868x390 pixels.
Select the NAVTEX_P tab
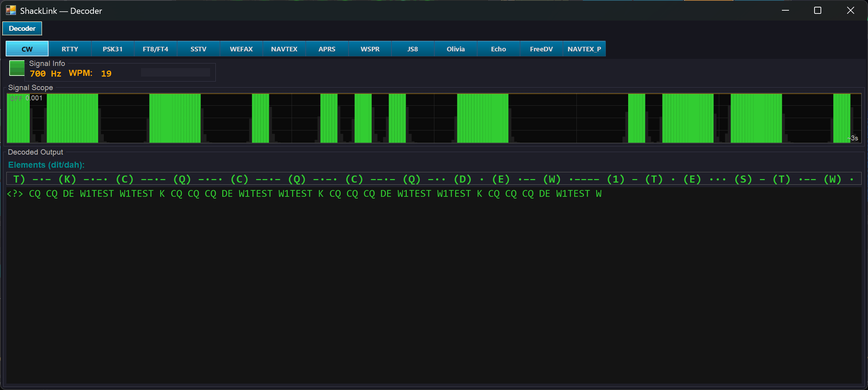(584, 49)
